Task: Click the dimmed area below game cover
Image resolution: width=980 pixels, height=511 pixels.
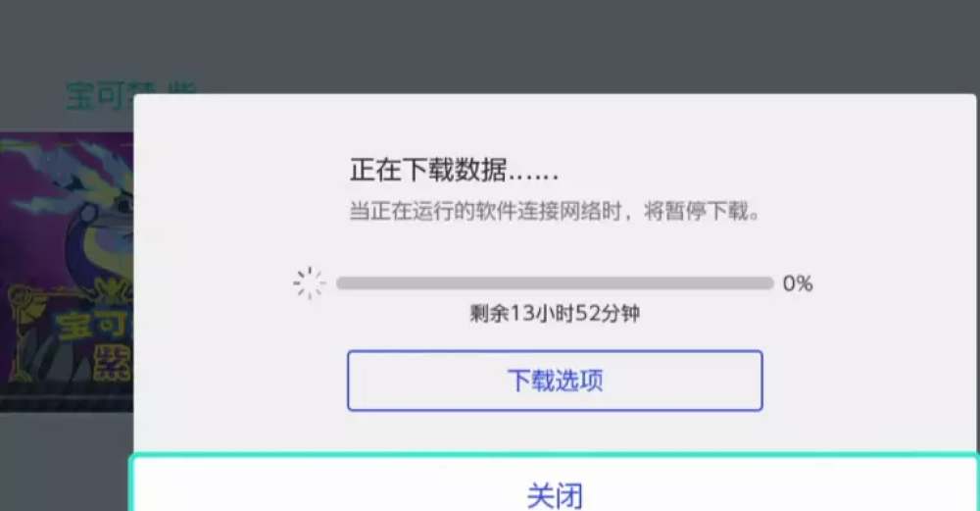Action: click(67, 462)
